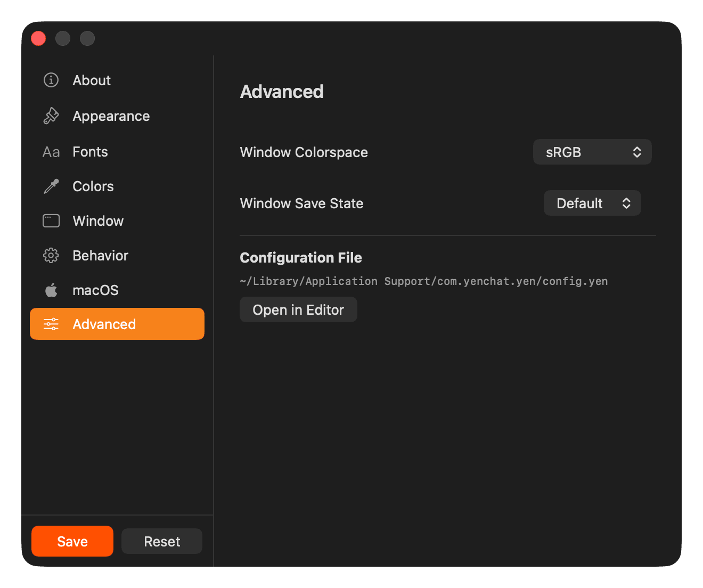Open the About page
Image resolution: width=703 pixels, height=588 pixels.
92,80
